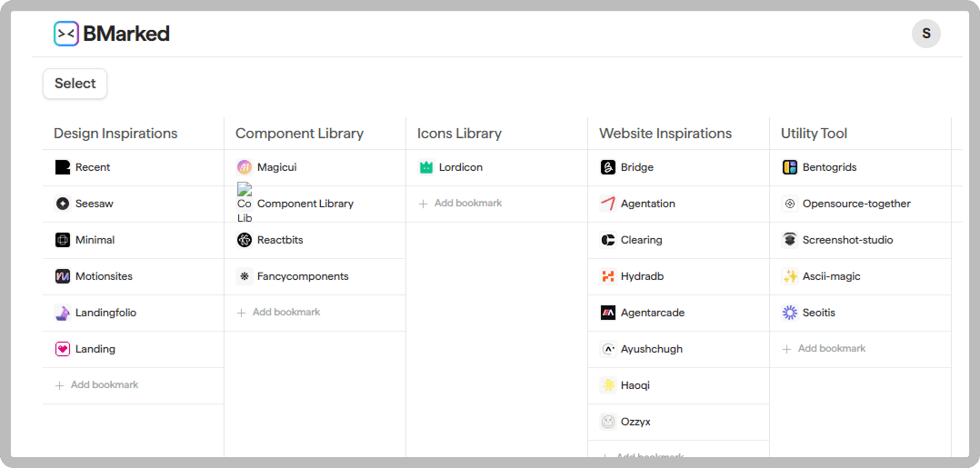Open the Haoqi bookmark link

(x=635, y=385)
